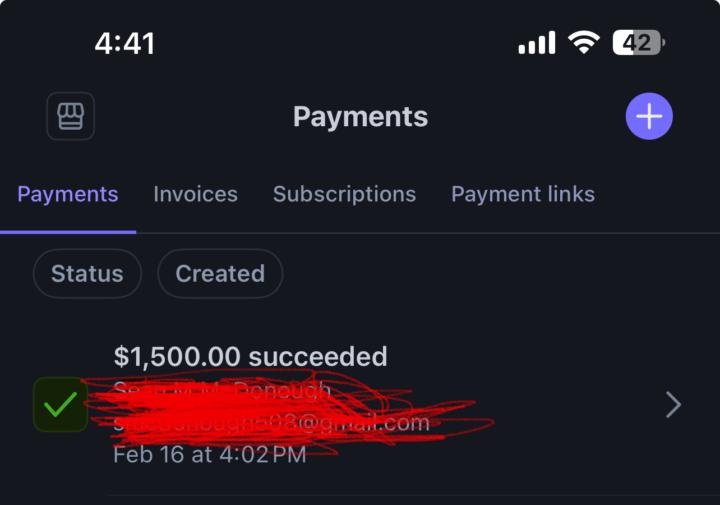Open the $1,500.00 succeeded payment
The height and width of the screenshot is (505, 720).
[x=250, y=357]
